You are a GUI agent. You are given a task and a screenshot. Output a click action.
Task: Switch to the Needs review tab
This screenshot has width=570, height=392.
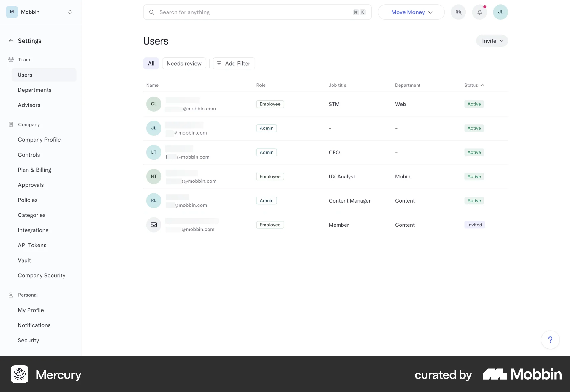184,63
